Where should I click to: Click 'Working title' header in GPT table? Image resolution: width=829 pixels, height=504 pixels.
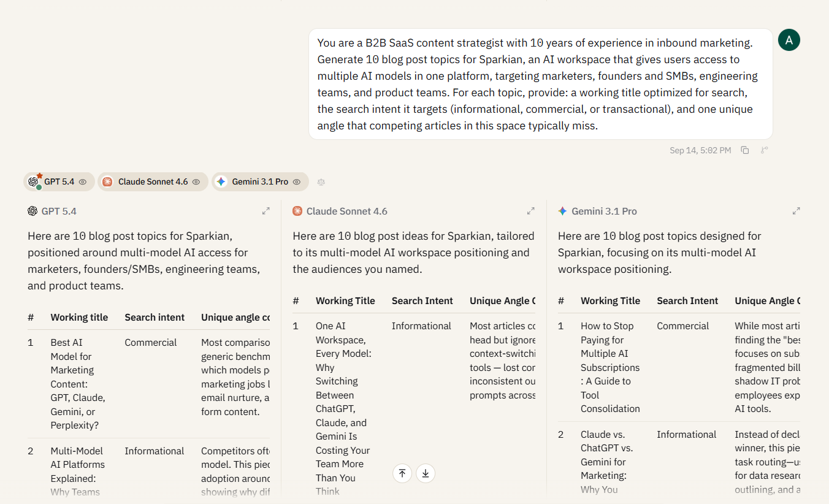pos(79,318)
